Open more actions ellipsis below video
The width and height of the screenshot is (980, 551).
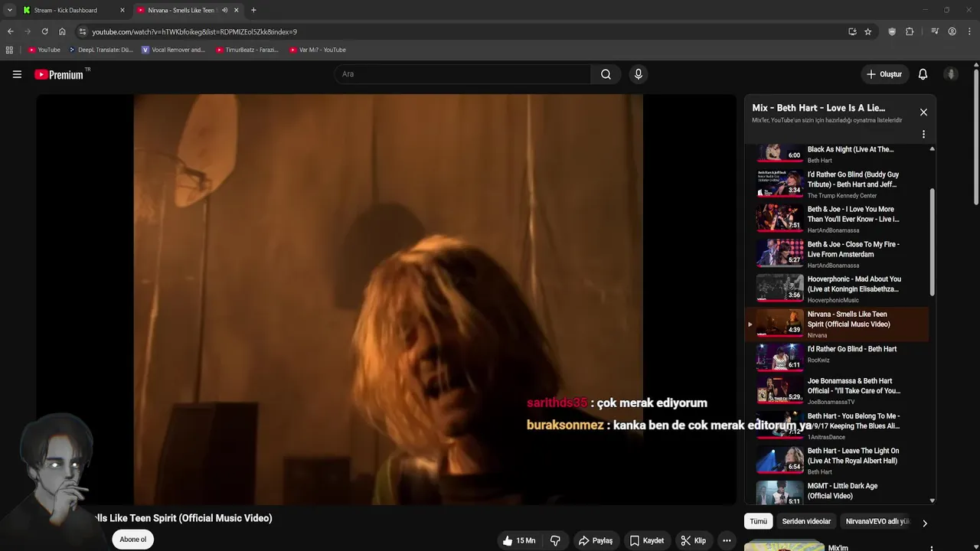click(x=727, y=540)
